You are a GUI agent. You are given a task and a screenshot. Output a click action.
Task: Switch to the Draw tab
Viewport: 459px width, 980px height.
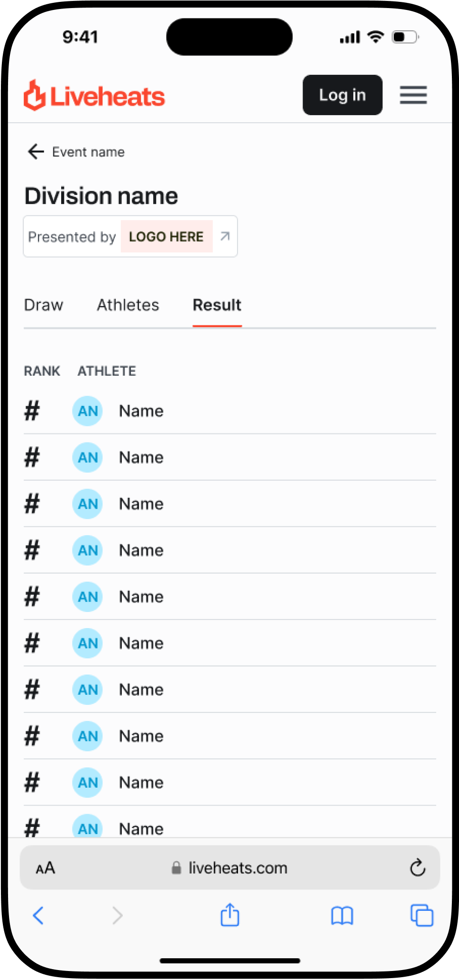(x=44, y=305)
